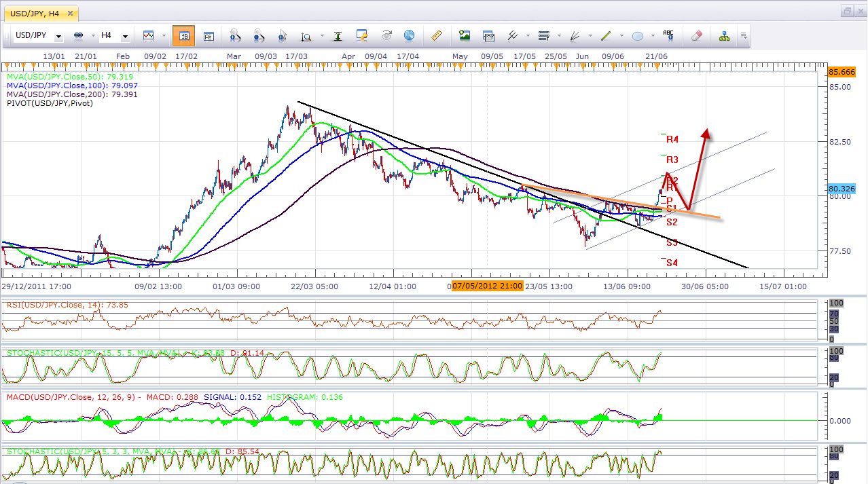Expand the Fibonacci lines dropdown arrow

pos(558,36)
